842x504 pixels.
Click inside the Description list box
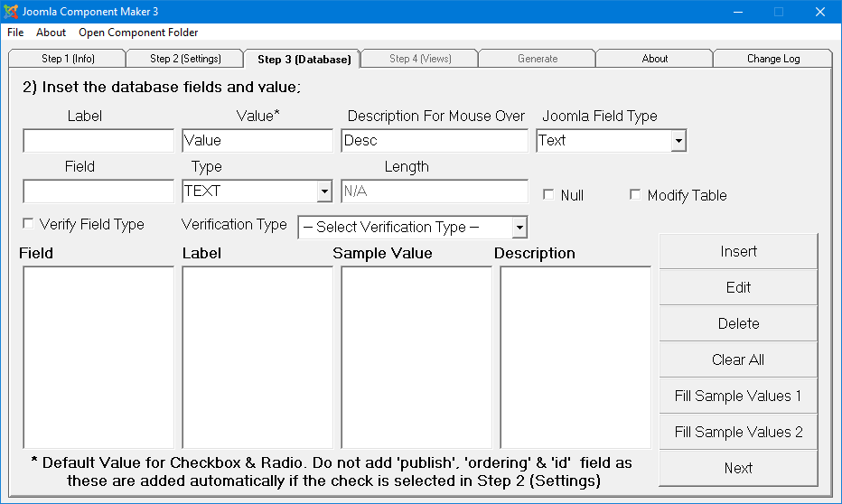pyautogui.click(x=575, y=358)
